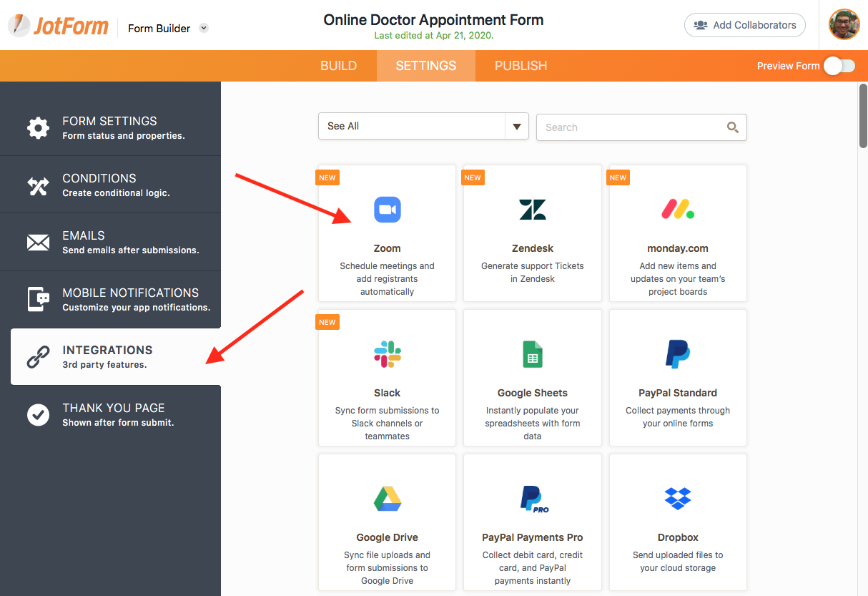Open the Zoom integration icon

point(387,210)
